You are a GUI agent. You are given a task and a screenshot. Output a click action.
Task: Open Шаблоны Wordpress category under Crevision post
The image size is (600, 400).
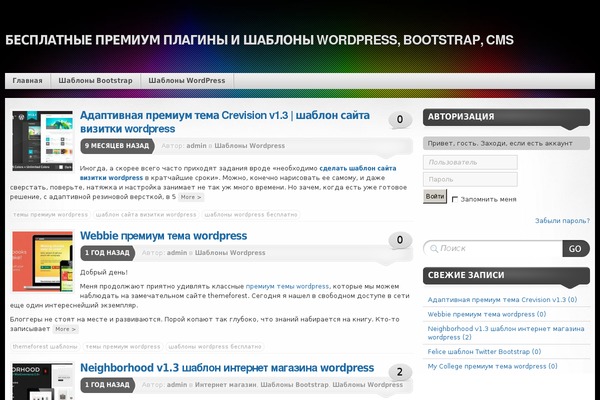click(x=249, y=146)
